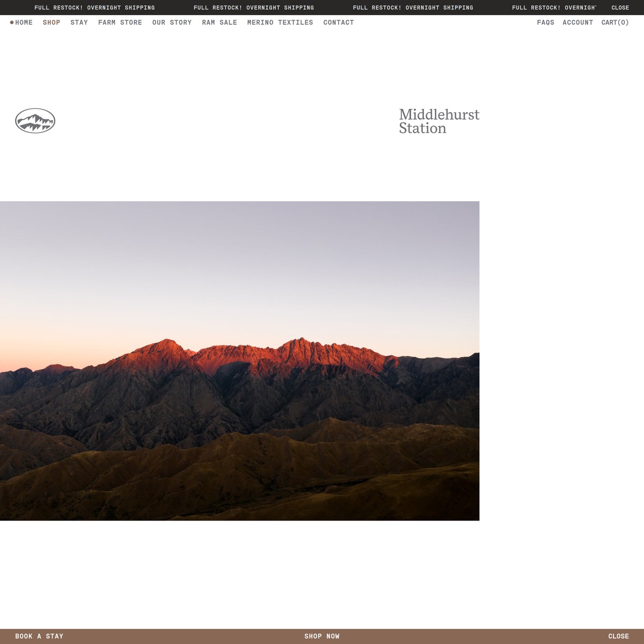Screen dimensions: 644x644
Task: Click the Middlehurst Station wordmark
Action: coord(438,121)
